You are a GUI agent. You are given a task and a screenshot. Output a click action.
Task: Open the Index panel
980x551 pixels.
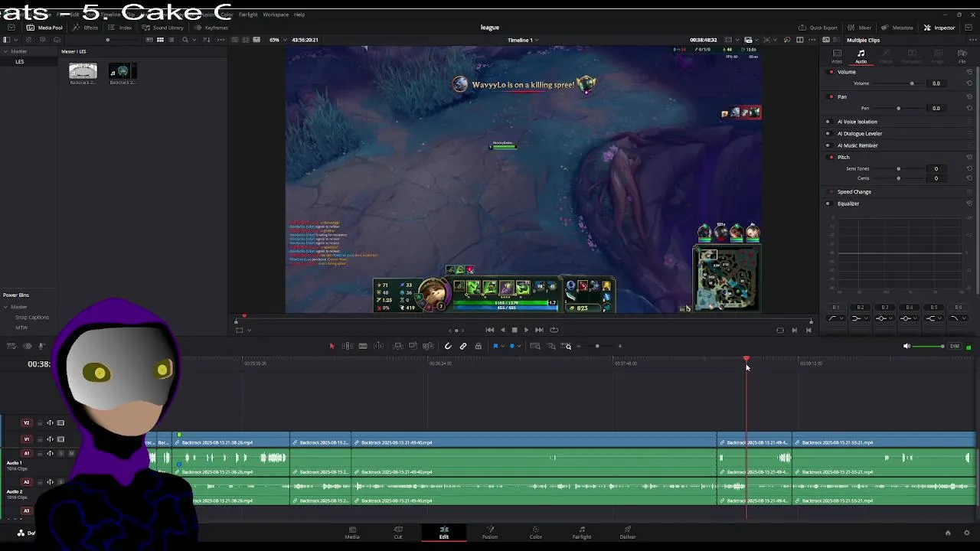pyautogui.click(x=120, y=28)
